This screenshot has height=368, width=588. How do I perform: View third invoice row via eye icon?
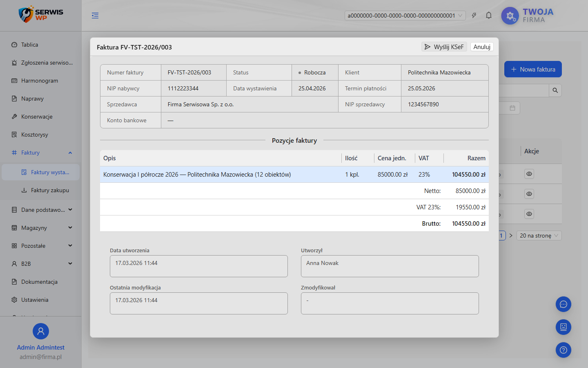[529, 214]
